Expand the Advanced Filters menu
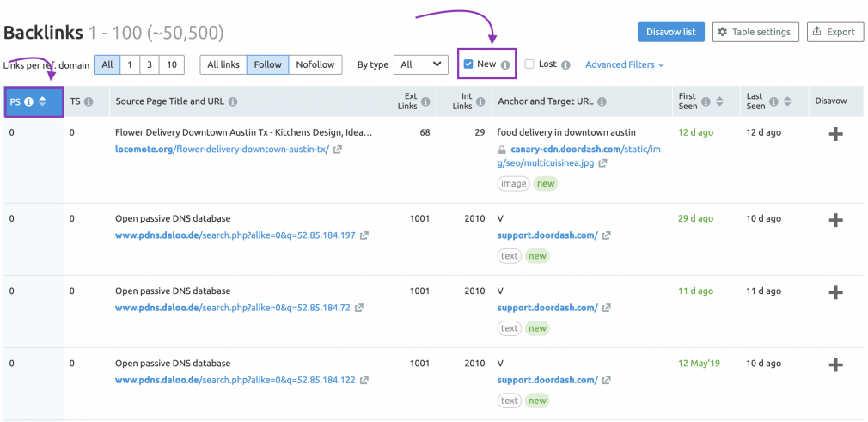This screenshot has height=422, width=868. (625, 64)
